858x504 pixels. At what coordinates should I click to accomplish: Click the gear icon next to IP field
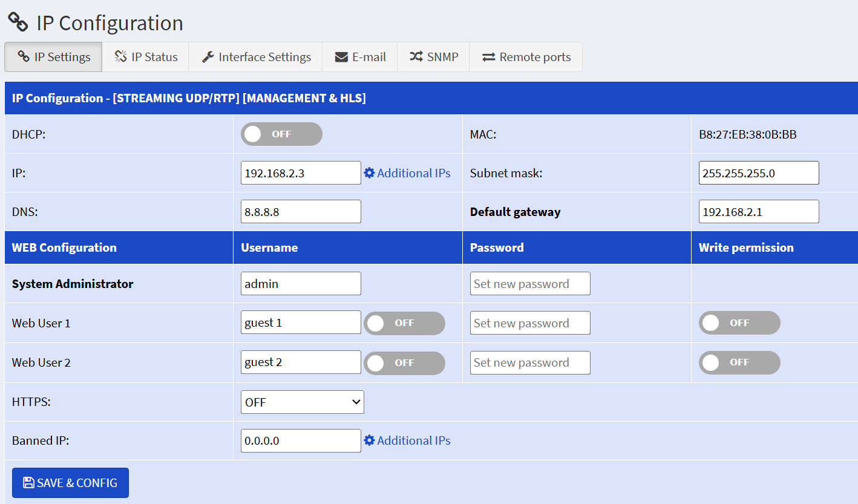(x=369, y=173)
